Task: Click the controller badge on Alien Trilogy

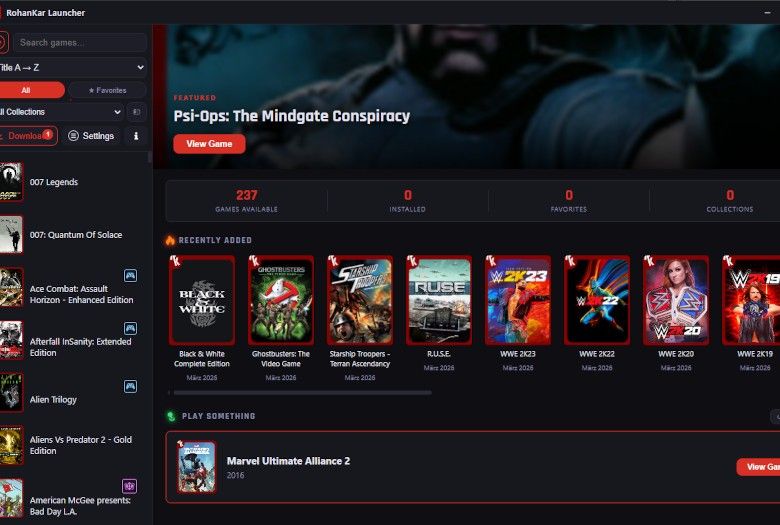Action: [130, 386]
